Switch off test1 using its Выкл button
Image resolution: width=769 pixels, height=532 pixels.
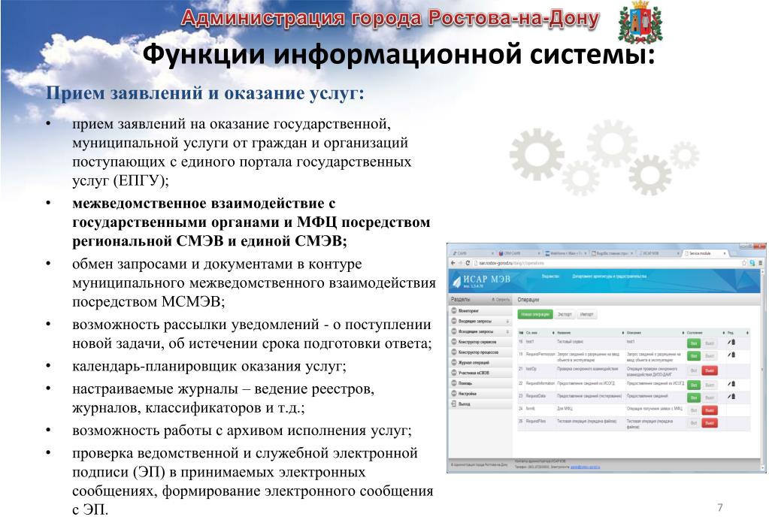[710, 343]
